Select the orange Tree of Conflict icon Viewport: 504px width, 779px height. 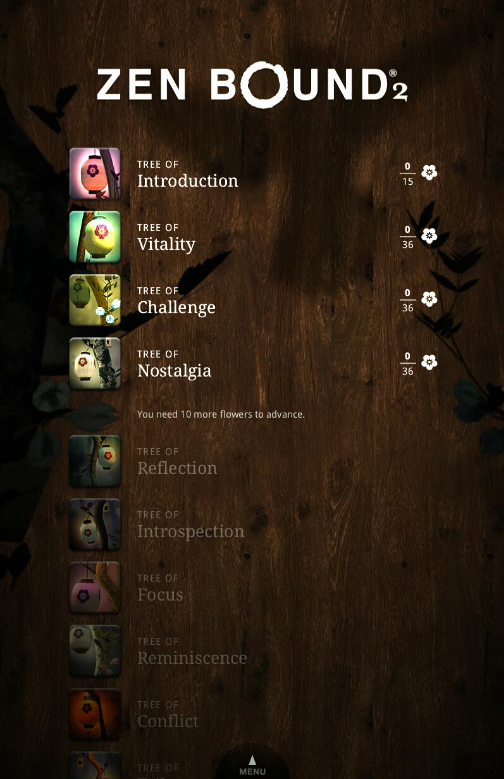(94, 714)
